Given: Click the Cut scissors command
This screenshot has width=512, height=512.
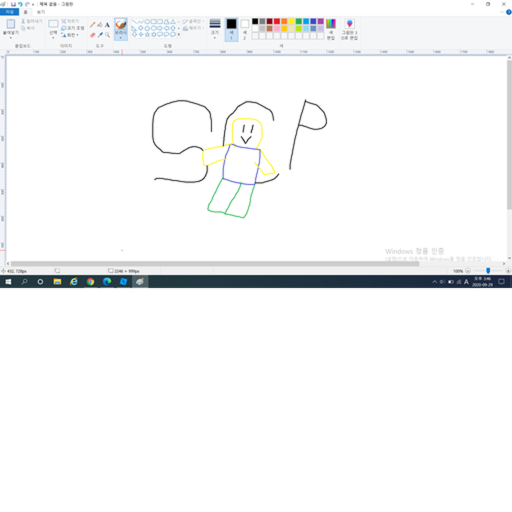Looking at the screenshot, I should pos(32,21).
